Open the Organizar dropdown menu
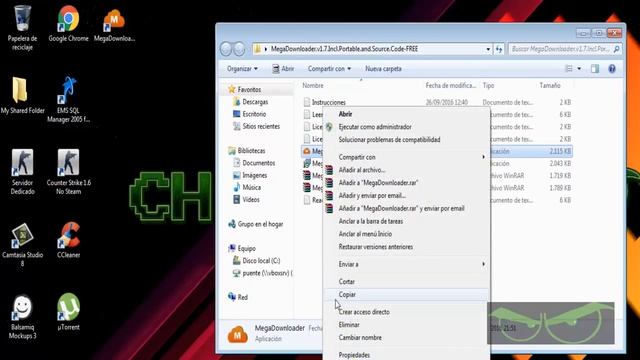This screenshot has width=640, height=360. [x=242, y=69]
